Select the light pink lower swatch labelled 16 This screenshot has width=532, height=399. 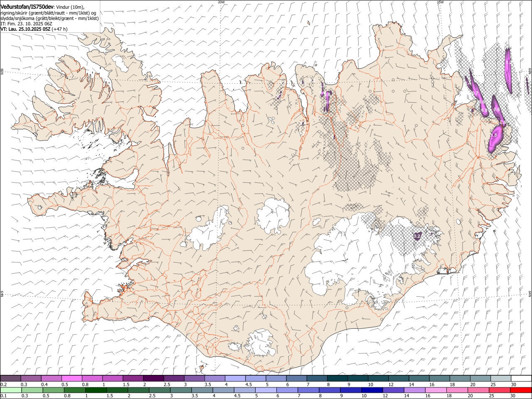pos(435,390)
